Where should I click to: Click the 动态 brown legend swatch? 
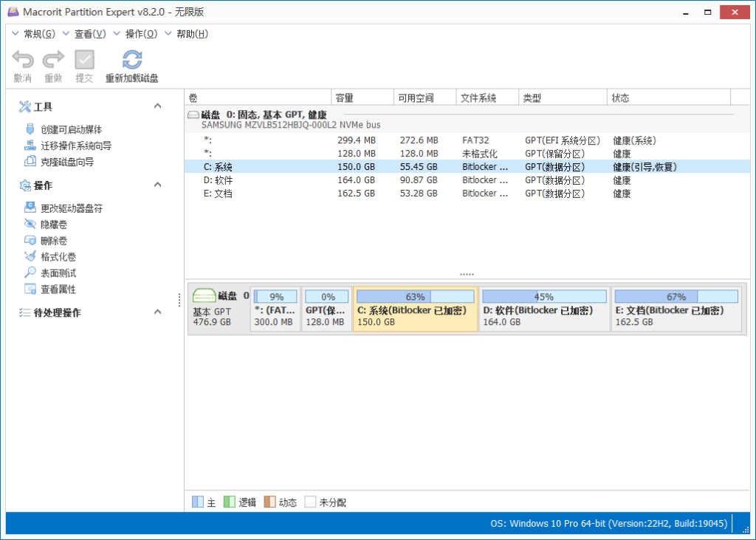pyautogui.click(x=270, y=502)
